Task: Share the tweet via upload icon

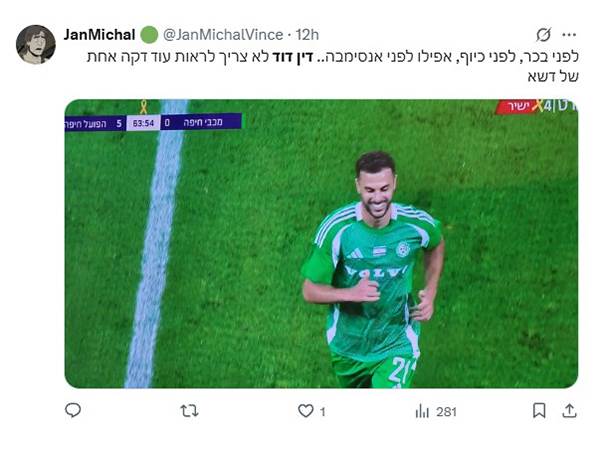Action: [569, 411]
